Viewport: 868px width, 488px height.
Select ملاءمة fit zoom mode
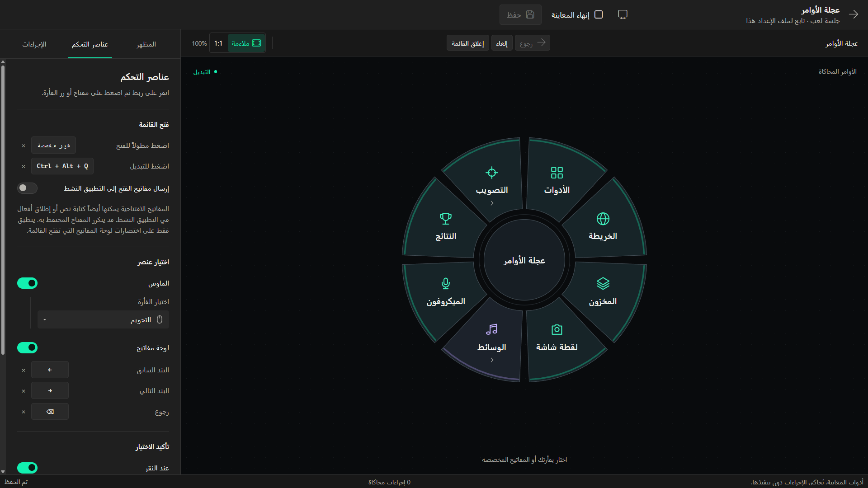[246, 43]
